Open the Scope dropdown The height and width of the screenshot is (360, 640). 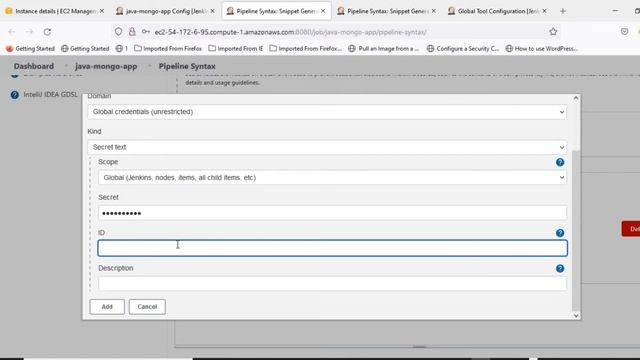(x=332, y=178)
